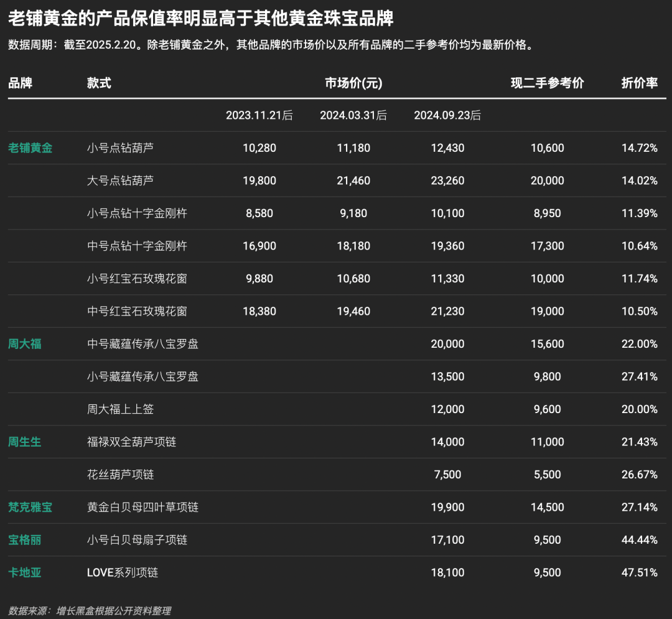The image size is (672, 619).
Task: Select the 周大福 brand label
Action: point(24,343)
